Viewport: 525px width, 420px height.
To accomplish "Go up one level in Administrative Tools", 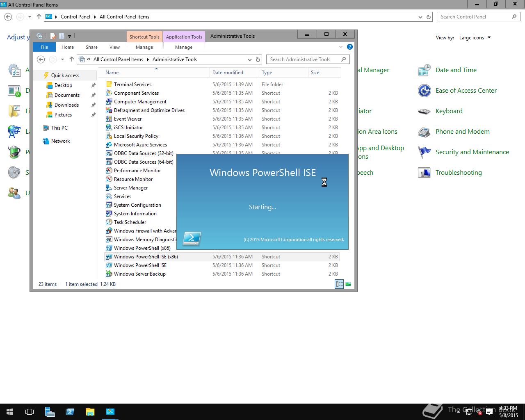I will tap(72, 59).
